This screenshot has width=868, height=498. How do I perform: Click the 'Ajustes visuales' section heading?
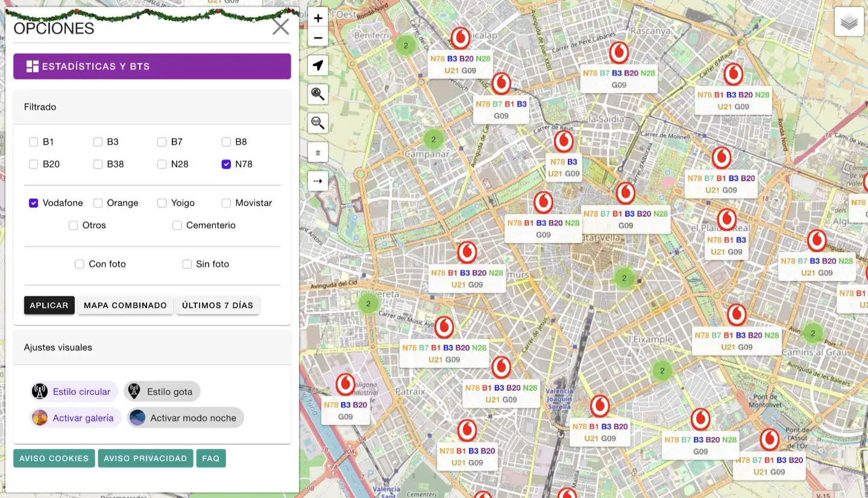[x=58, y=347]
